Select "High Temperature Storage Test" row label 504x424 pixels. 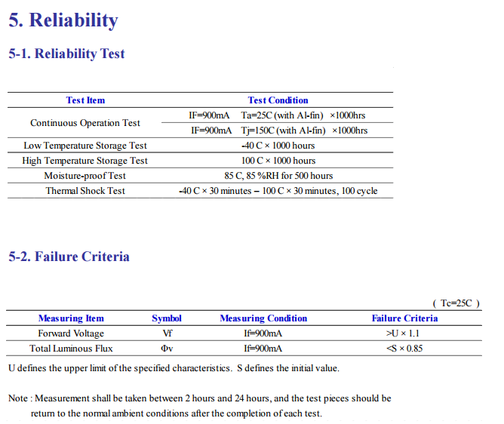85,161
